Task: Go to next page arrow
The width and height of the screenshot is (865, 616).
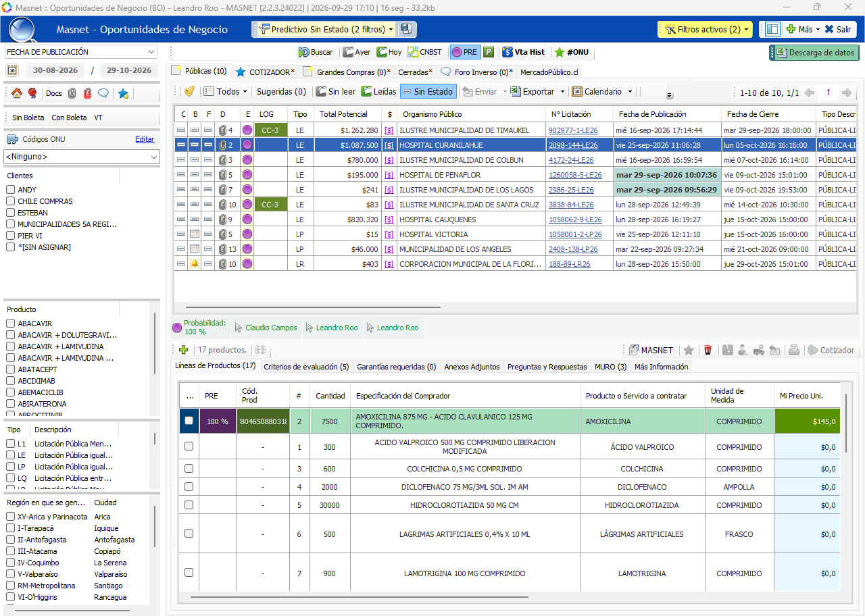Action: tap(847, 93)
